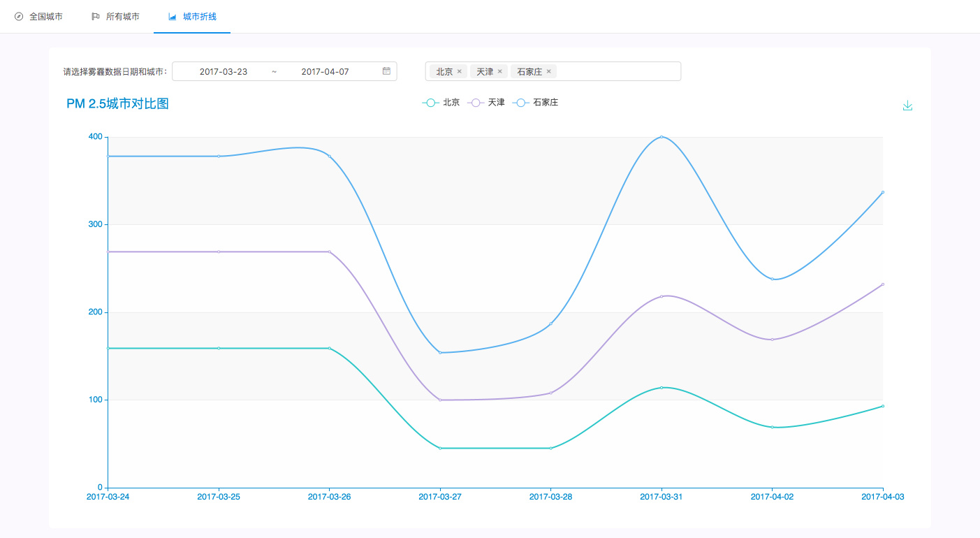
Task: Click the 请选择雾霾数据日期和城市 label
Action: (x=115, y=71)
